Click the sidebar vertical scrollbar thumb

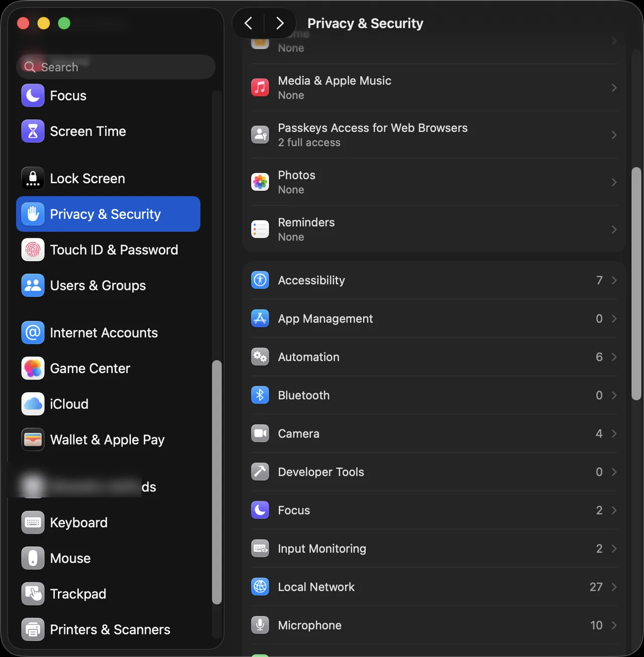click(217, 482)
